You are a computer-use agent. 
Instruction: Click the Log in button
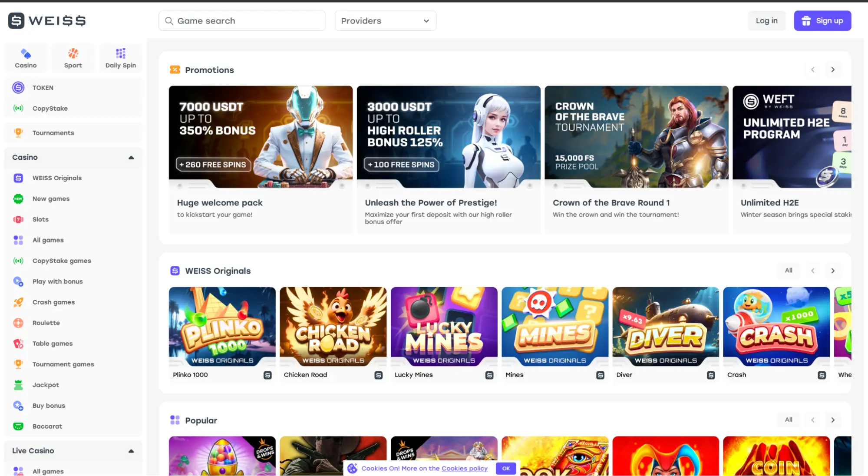pos(766,21)
